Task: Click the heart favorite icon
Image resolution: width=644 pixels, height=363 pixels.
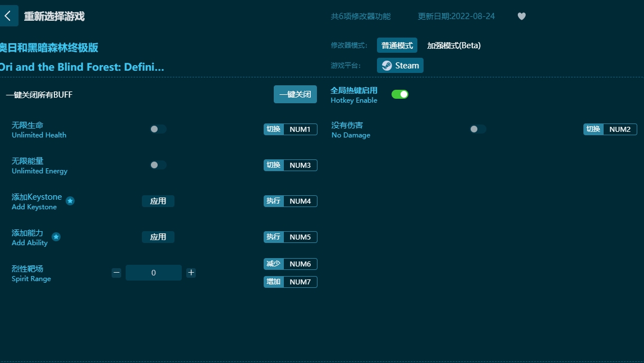Action: click(x=522, y=16)
